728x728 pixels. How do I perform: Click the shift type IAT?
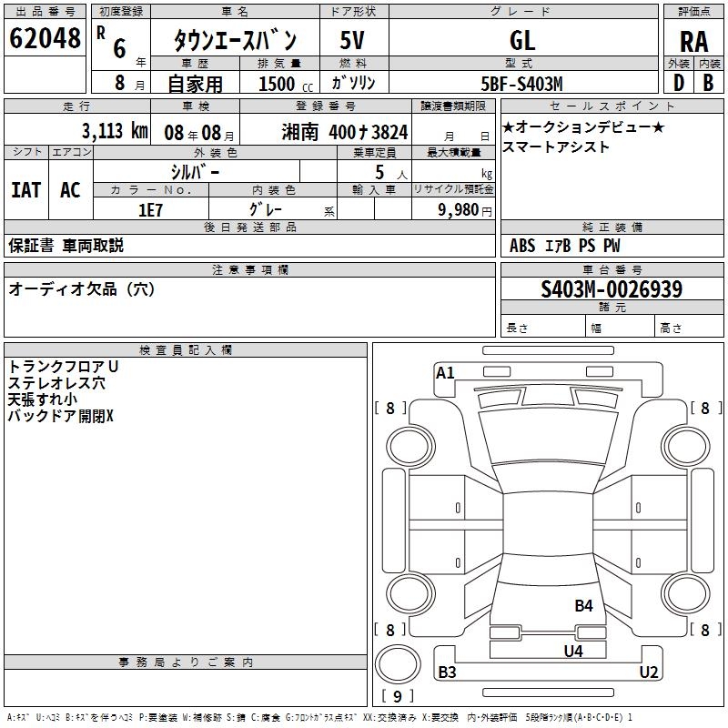pyautogui.click(x=26, y=190)
